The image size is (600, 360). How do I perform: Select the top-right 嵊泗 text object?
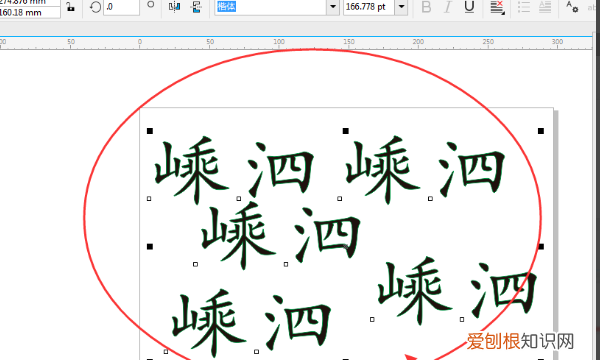coord(425,169)
